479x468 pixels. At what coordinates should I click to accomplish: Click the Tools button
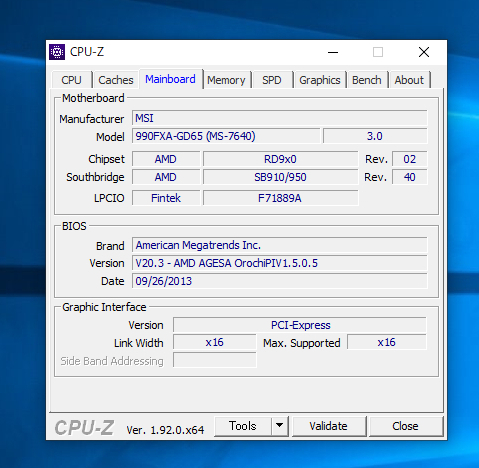click(243, 426)
